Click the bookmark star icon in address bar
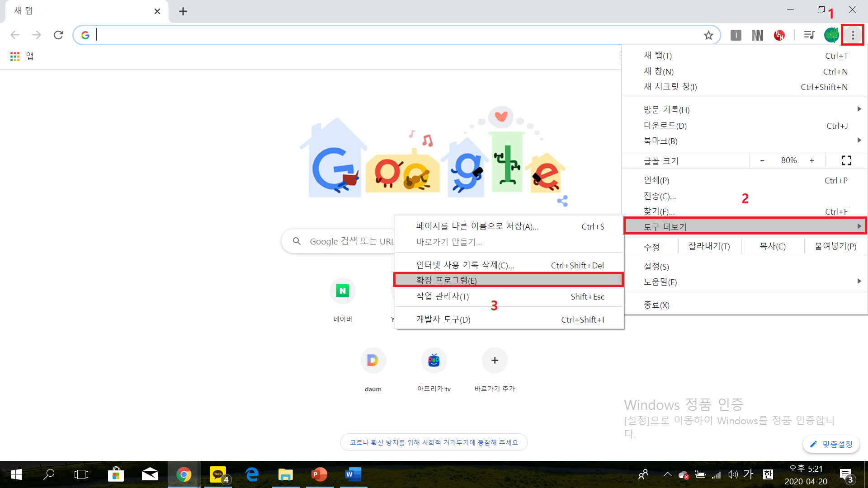This screenshot has height=488, width=868. coord(708,35)
